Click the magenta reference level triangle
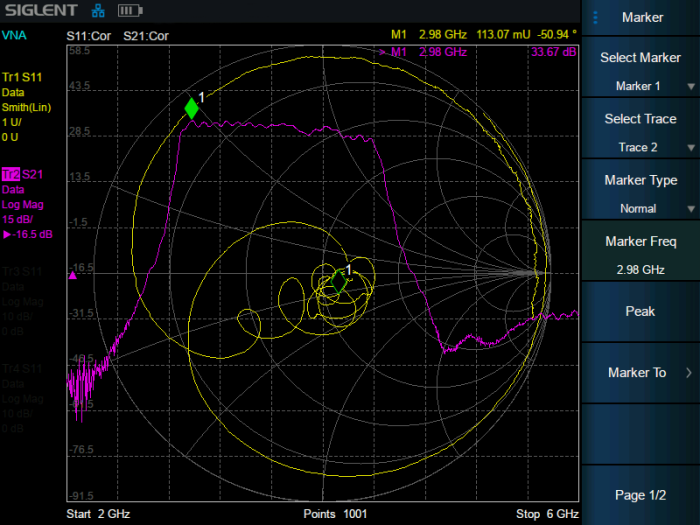This screenshot has height=525, width=700. pos(72,275)
